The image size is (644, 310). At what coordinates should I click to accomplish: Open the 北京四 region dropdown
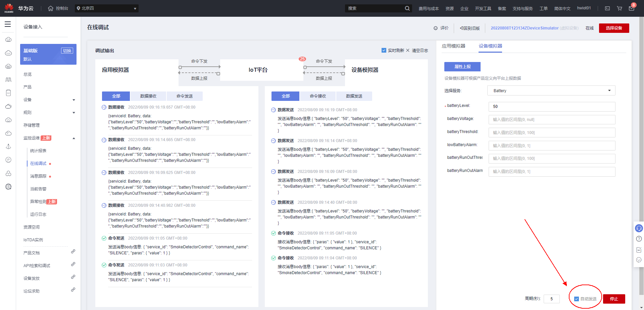106,8
